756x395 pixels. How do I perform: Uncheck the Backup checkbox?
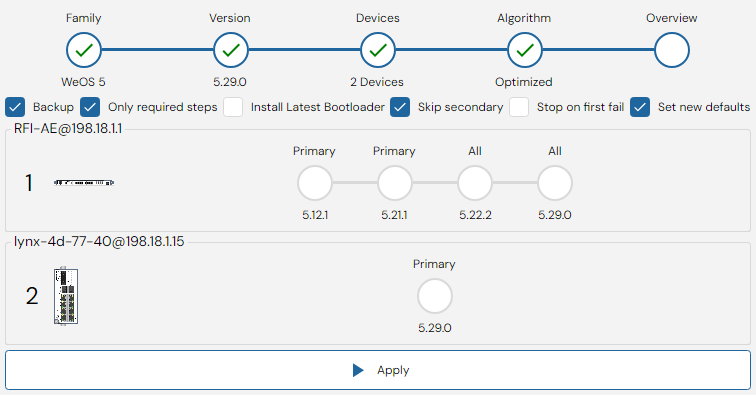pos(15,107)
